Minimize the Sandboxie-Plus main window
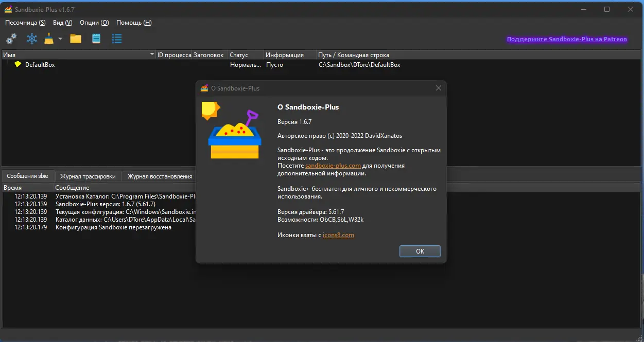Screen dimensions: 644x342 [583, 9]
